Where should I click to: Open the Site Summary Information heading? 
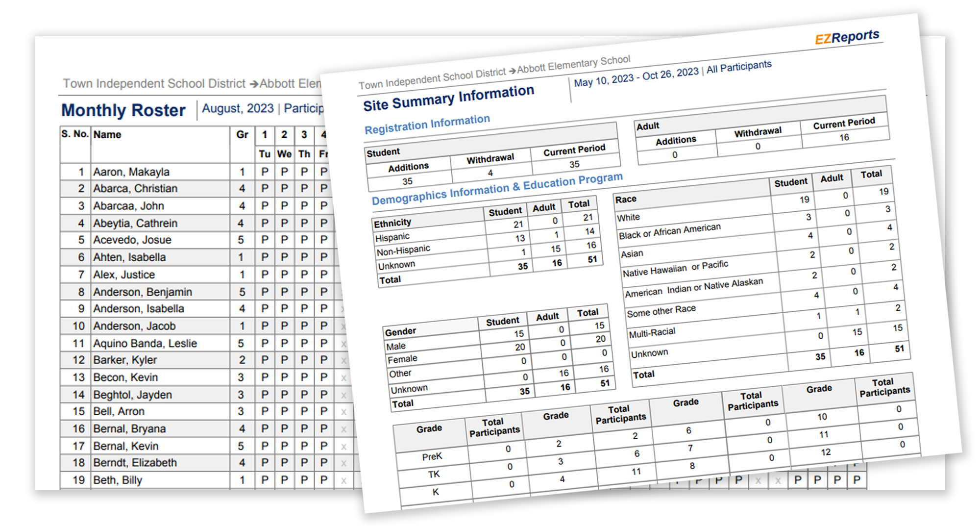click(x=448, y=98)
